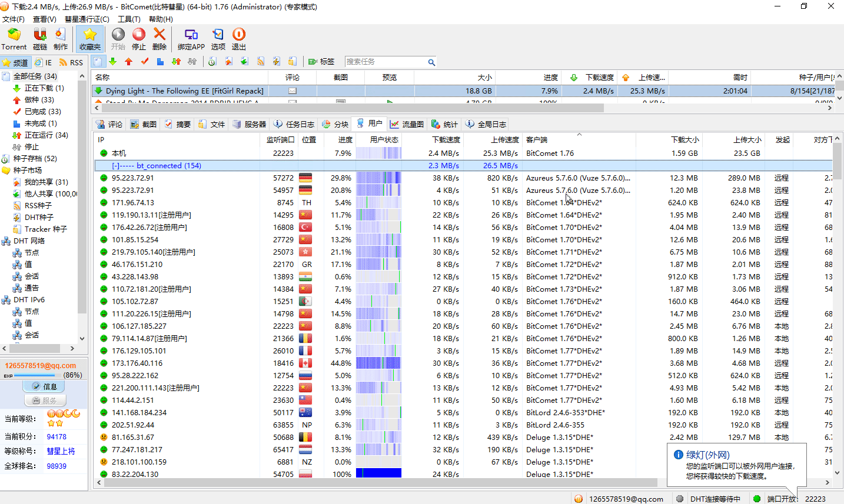Click green down-arrow downloading filter in toolbar

coord(113,62)
